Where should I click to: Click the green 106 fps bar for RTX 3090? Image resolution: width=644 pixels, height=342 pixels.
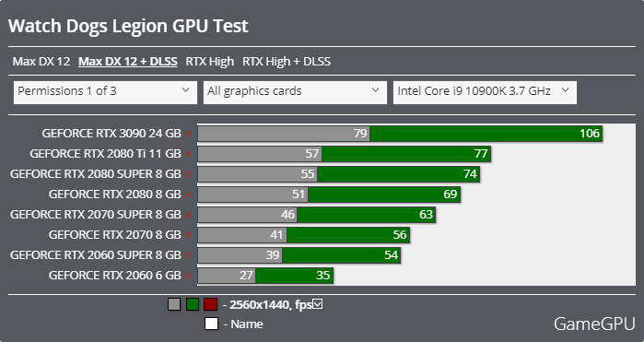tap(486, 134)
